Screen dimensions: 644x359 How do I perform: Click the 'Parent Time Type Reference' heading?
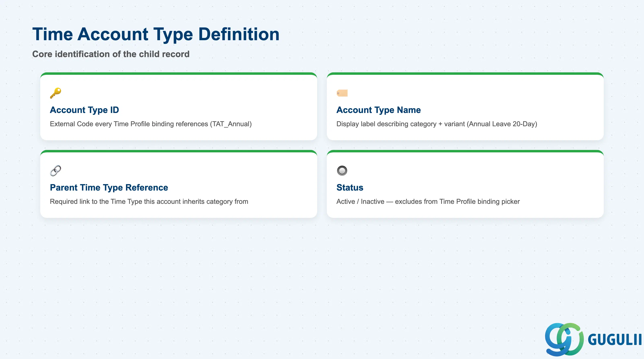click(x=109, y=188)
